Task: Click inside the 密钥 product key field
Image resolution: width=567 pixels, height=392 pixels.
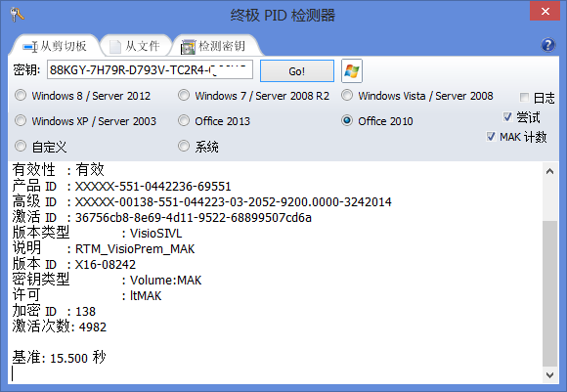Action: tap(150, 69)
